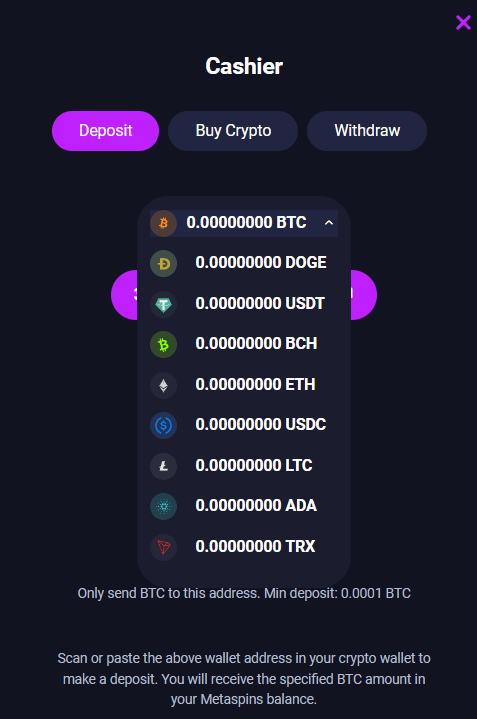Image resolution: width=477 pixels, height=719 pixels.
Task: Click the Dogecoin coin icon
Action: point(163,264)
